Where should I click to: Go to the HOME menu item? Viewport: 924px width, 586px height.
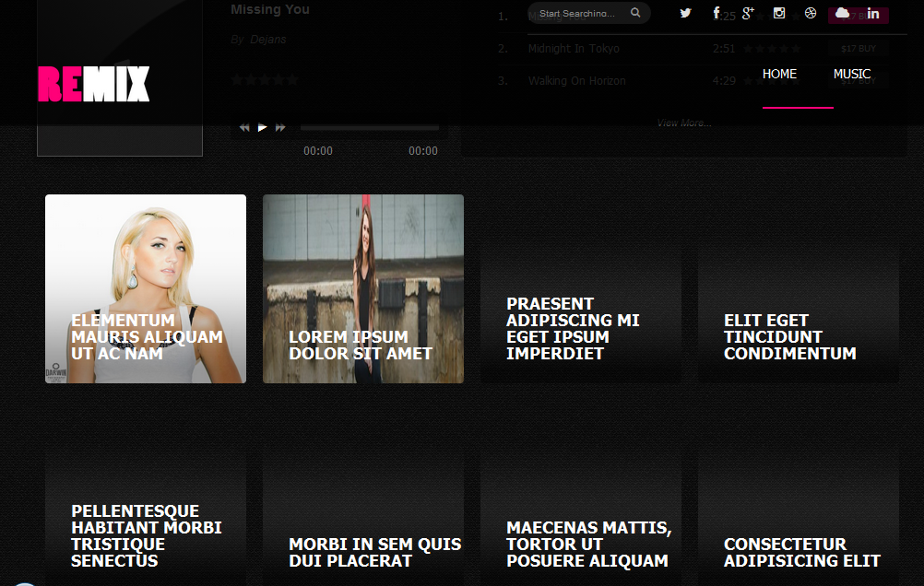779,74
